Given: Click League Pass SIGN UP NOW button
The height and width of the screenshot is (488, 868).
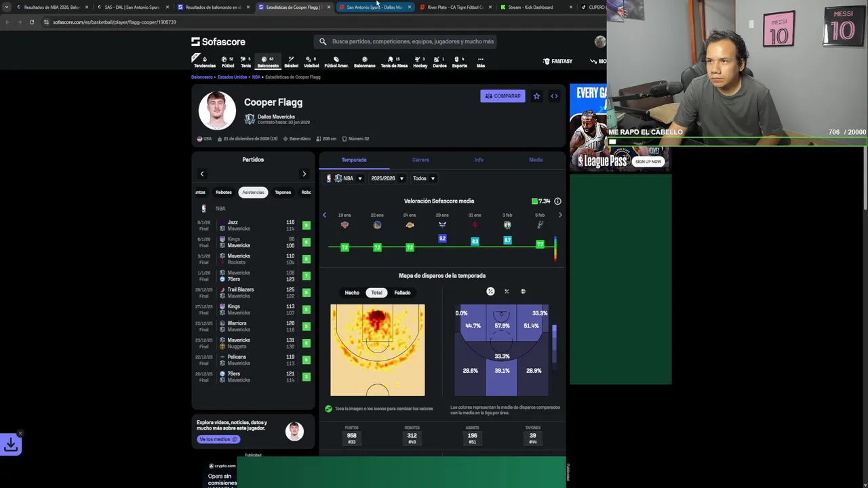Looking at the screenshot, I should pos(648,162).
